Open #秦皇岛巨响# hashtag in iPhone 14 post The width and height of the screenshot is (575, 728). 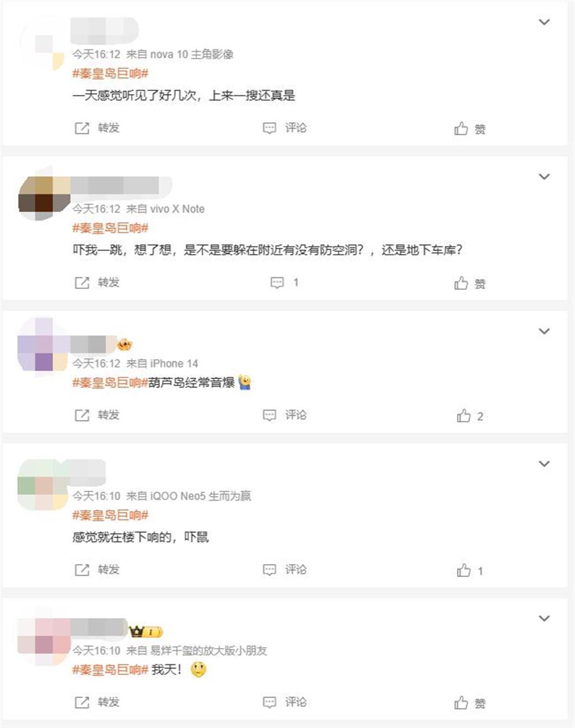pos(110,382)
